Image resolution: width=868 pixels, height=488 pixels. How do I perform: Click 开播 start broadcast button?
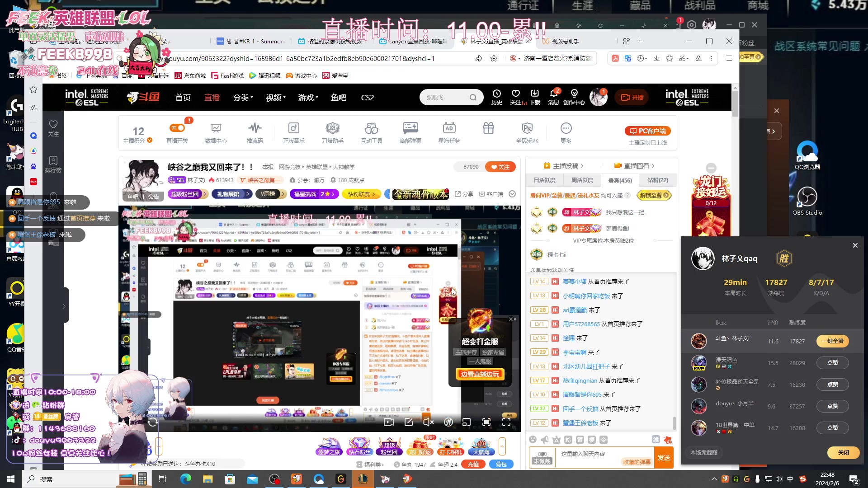632,97
